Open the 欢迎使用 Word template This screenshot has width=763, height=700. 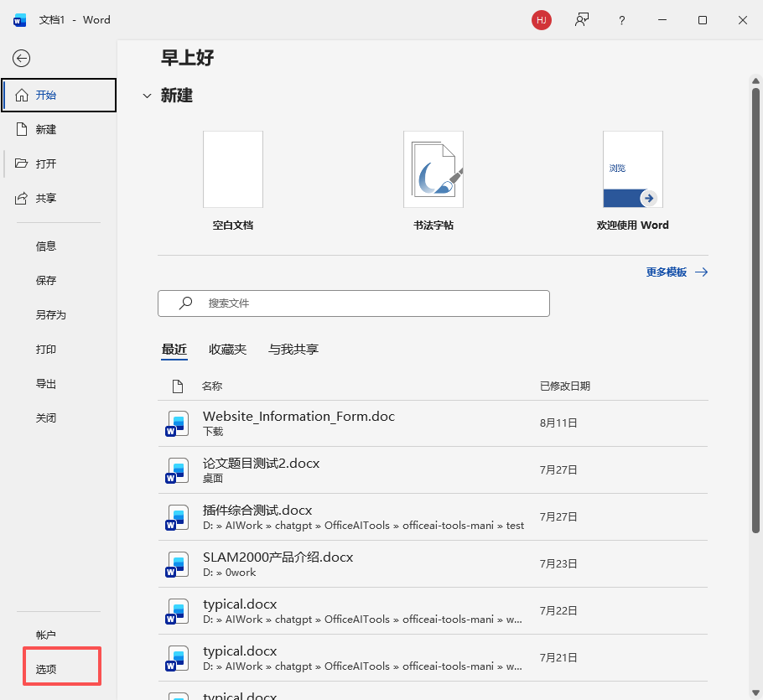click(632, 180)
